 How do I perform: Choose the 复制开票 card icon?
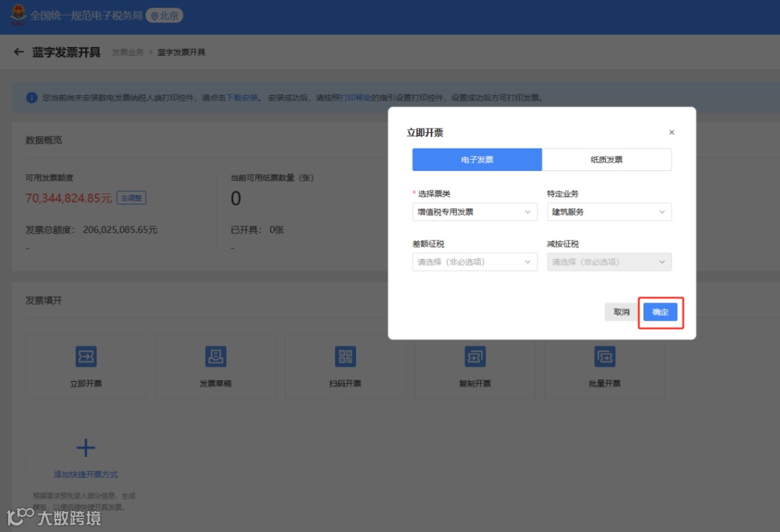point(475,357)
